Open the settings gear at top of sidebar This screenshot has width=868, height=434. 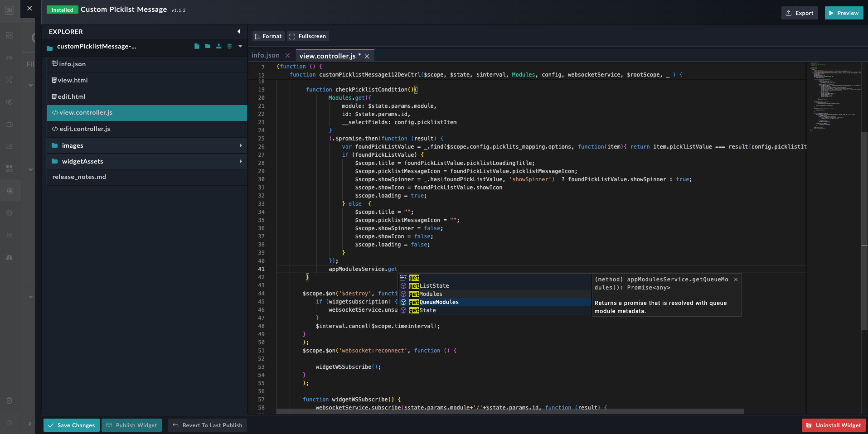coord(9,11)
